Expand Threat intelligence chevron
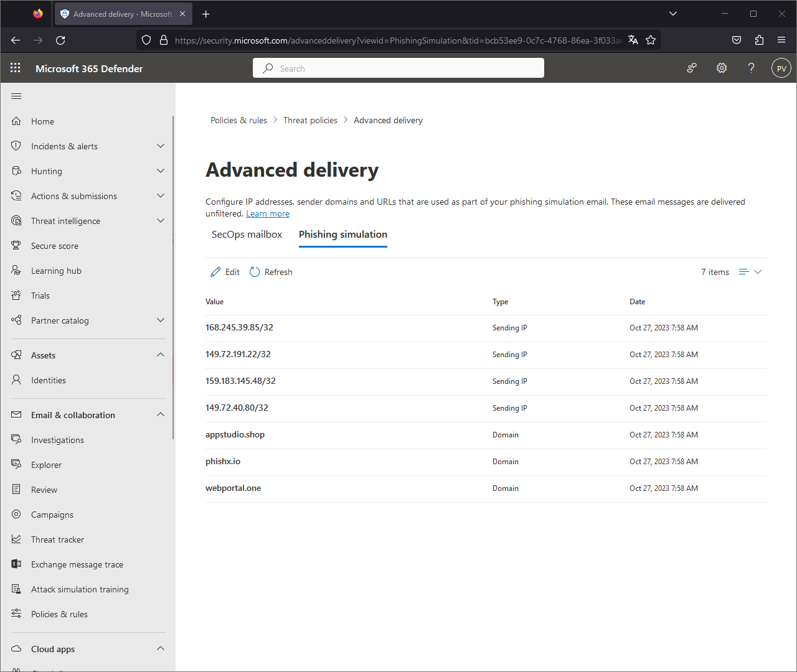The image size is (797, 672). coord(161,221)
